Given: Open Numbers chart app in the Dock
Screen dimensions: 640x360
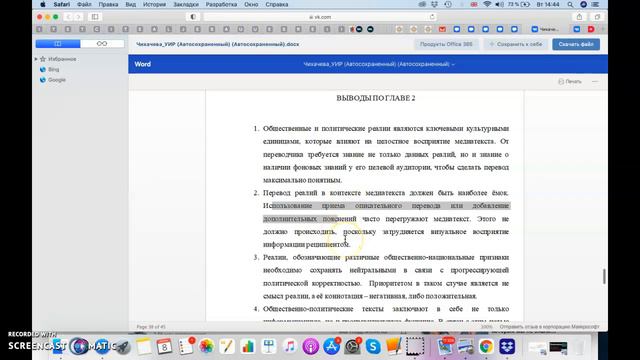Looking at the screenshot, I should 248,347.
